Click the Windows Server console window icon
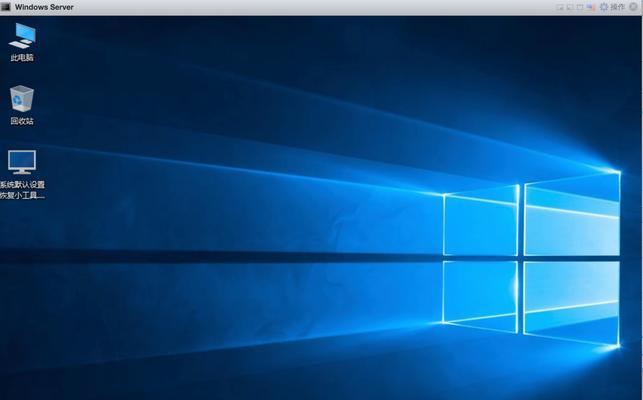Screen dimensions: 643x400 (6, 7)
